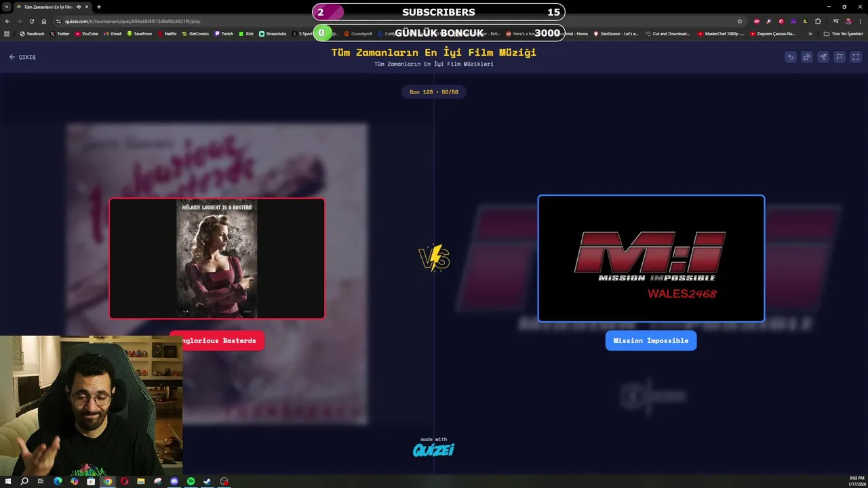
Task: Click the profile avatar in Chrome toolbar
Action: tap(848, 21)
